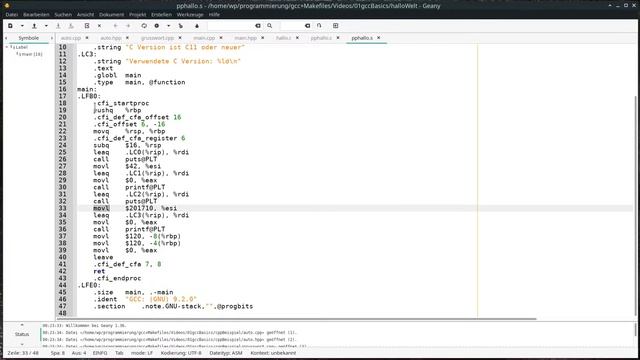Close the grusswort.cpp tab

click(180, 38)
